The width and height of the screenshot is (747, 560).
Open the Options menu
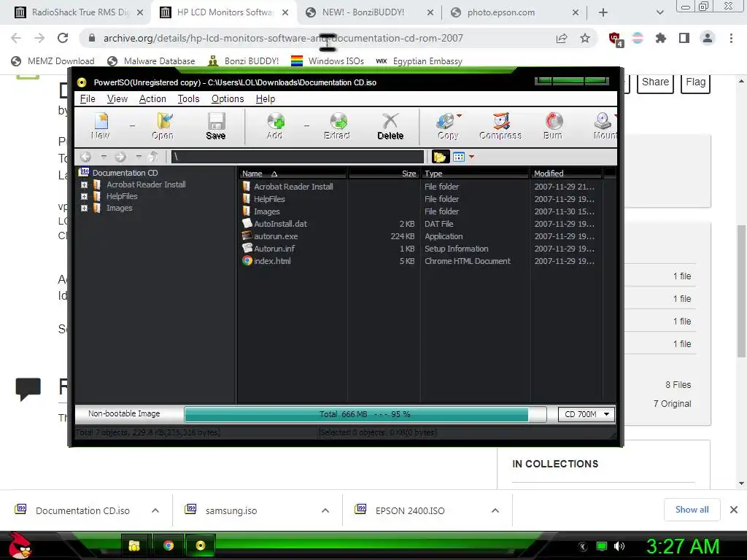[x=228, y=99]
